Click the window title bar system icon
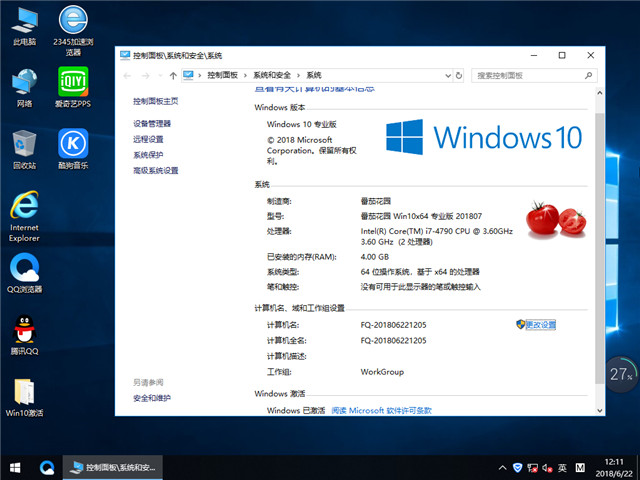 (x=125, y=55)
